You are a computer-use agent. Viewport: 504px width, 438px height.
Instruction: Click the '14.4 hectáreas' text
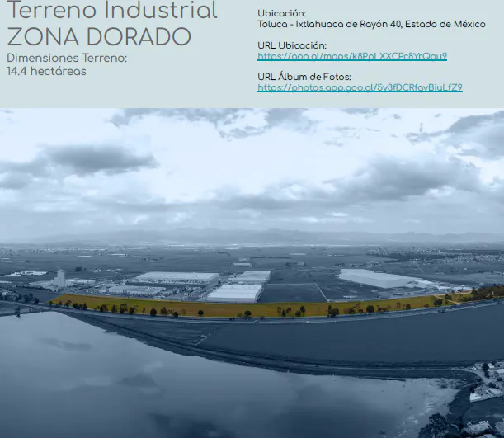47,71
